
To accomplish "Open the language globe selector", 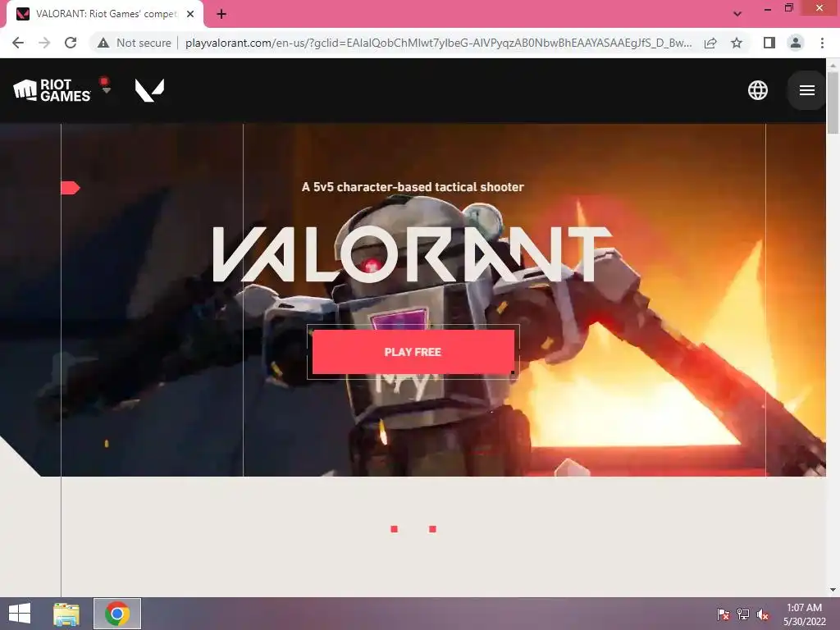I will tap(757, 90).
